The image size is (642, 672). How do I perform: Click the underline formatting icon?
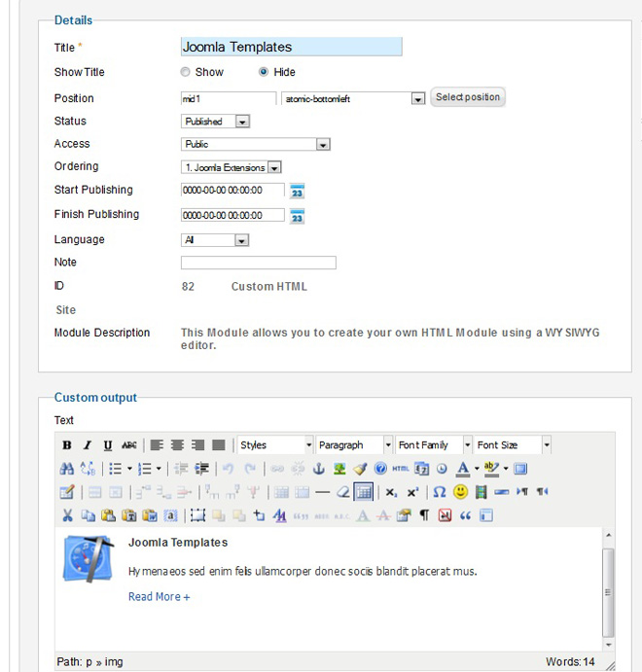click(x=108, y=445)
